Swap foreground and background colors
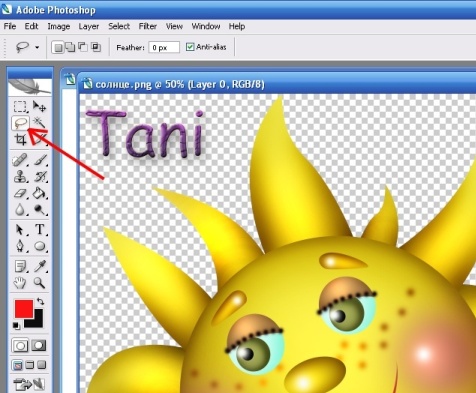The width and height of the screenshot is (476, 393). (41, 301)
